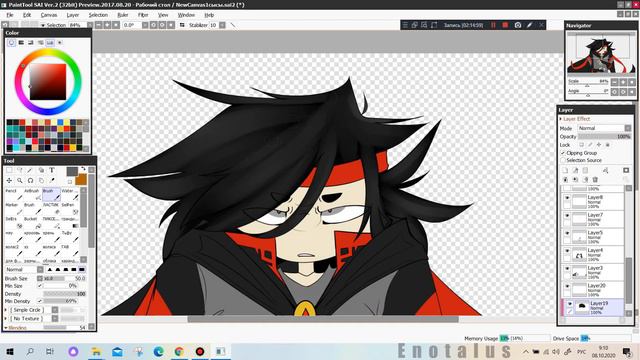Show the color wheel mode

[x=11, y=42]
